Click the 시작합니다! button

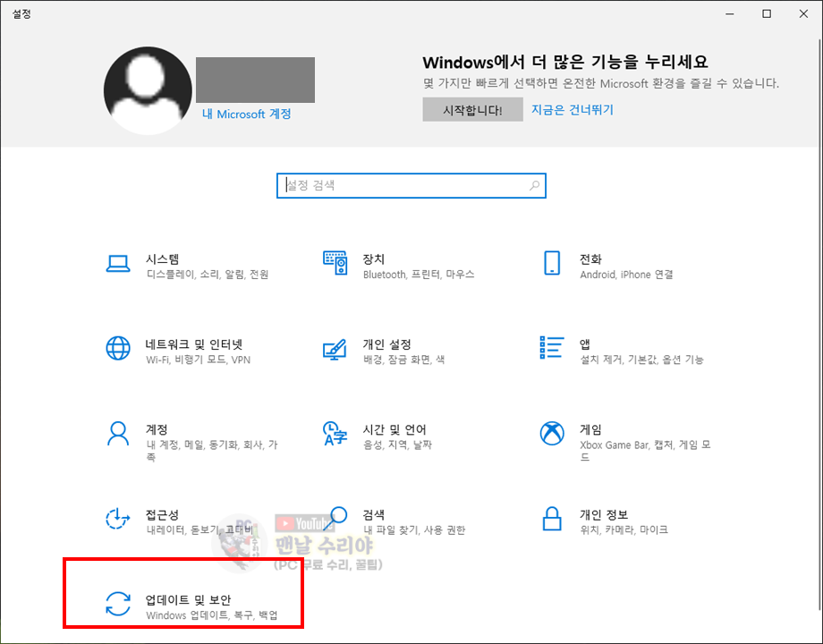473,109
